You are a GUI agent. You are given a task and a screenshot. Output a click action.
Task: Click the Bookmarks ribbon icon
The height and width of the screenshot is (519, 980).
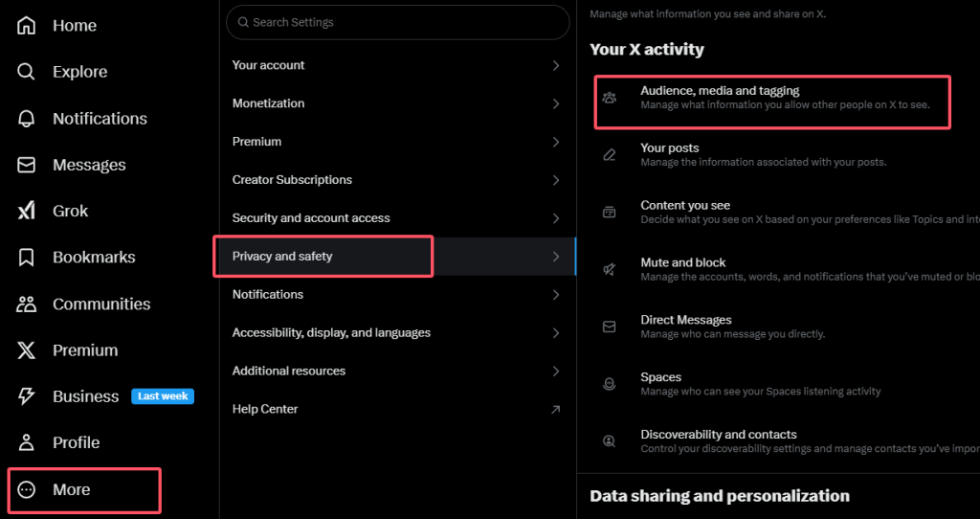click(26, 258)
